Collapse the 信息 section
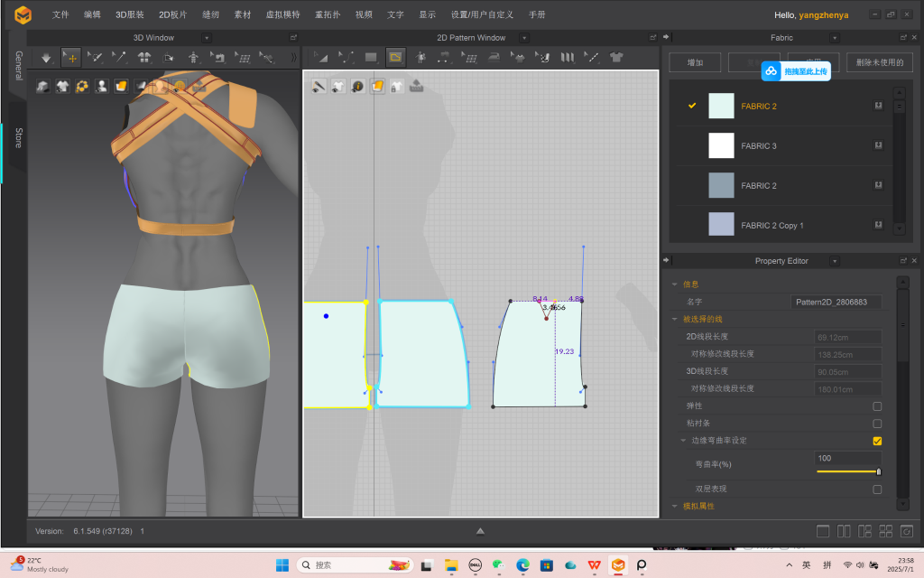Image resolution: width=924 pixels, height=578 pixels. (675, 284)
